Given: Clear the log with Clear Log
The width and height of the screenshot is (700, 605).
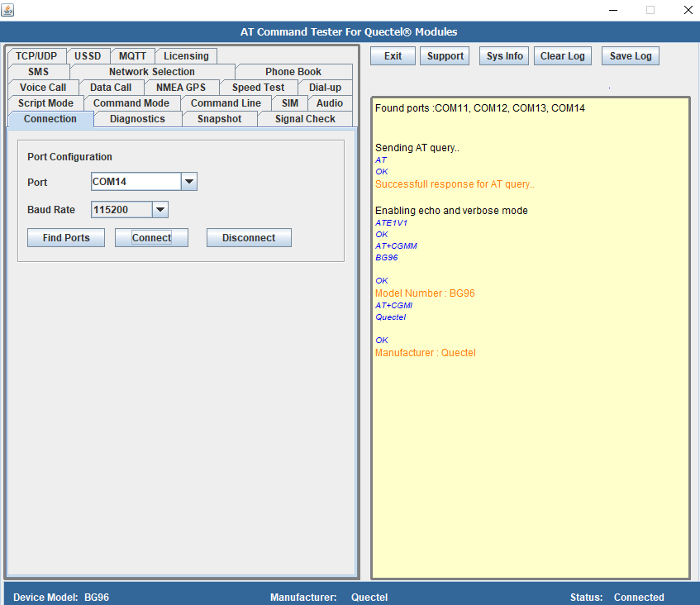Looking at the screenshot, I should 563,56.
